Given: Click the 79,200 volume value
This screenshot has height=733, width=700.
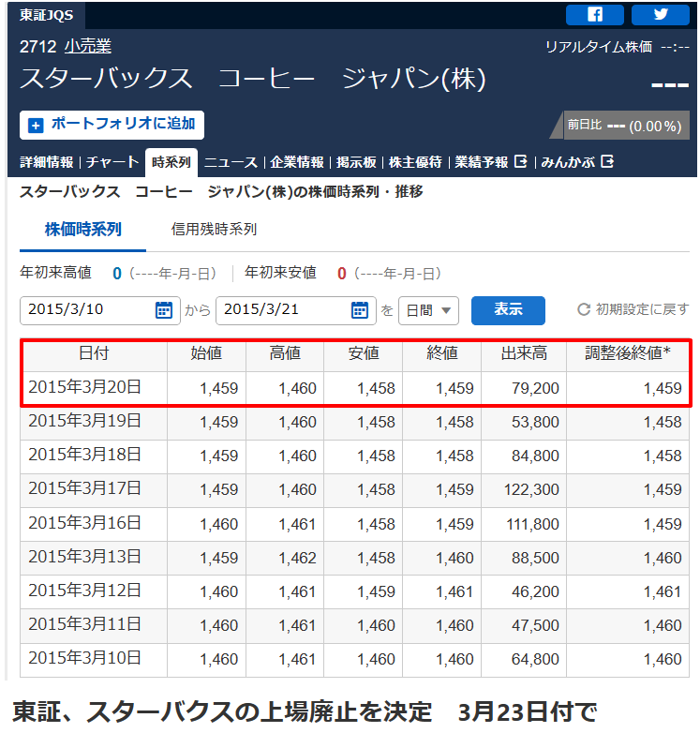Looking at the screenshot, I should pos(535,388).
